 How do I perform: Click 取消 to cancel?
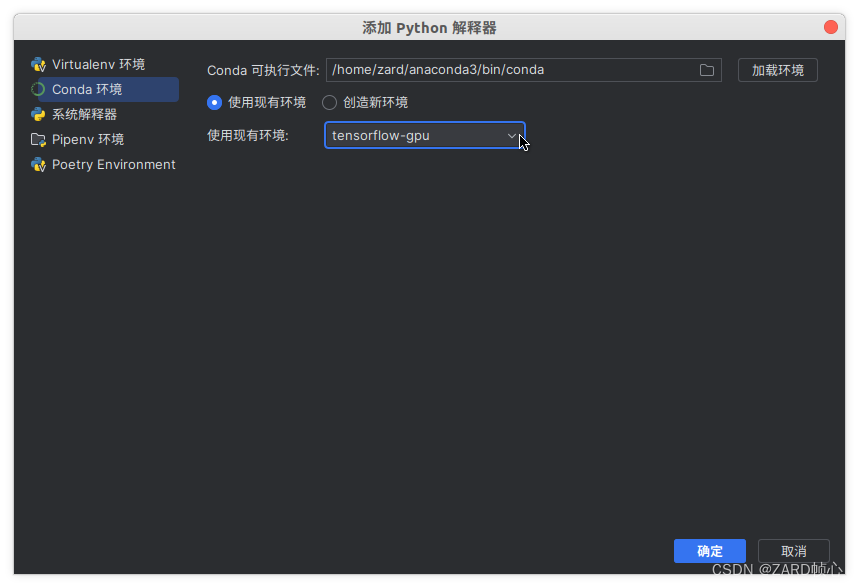coord(793,551)
